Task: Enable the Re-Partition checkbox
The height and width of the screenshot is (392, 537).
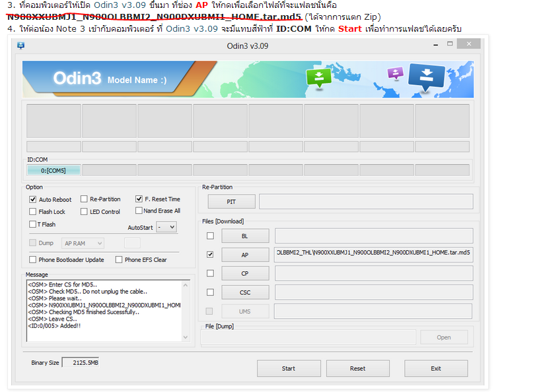Action: pyautogui.click(x=84, y=199)
